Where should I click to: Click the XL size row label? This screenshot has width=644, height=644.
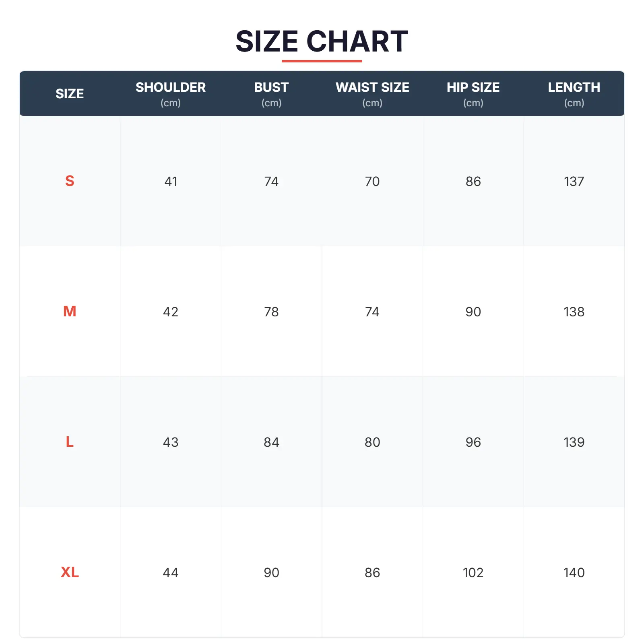coord(70,572)
